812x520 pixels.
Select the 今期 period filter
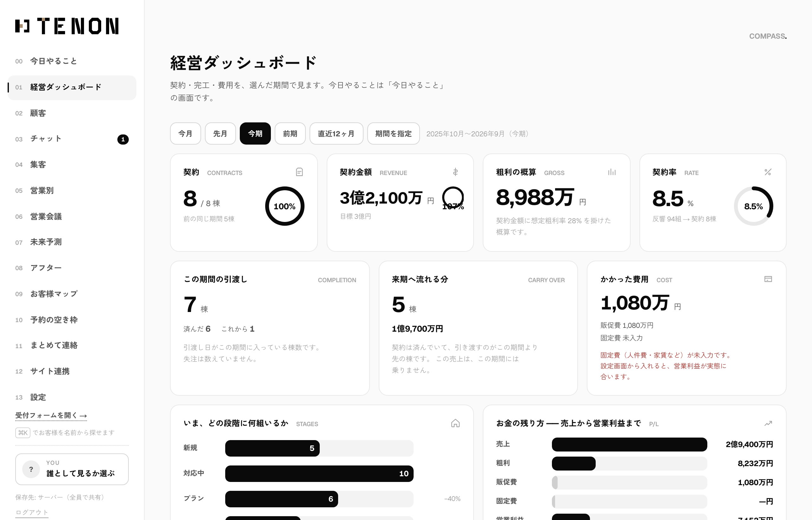[x=255, y=134]
